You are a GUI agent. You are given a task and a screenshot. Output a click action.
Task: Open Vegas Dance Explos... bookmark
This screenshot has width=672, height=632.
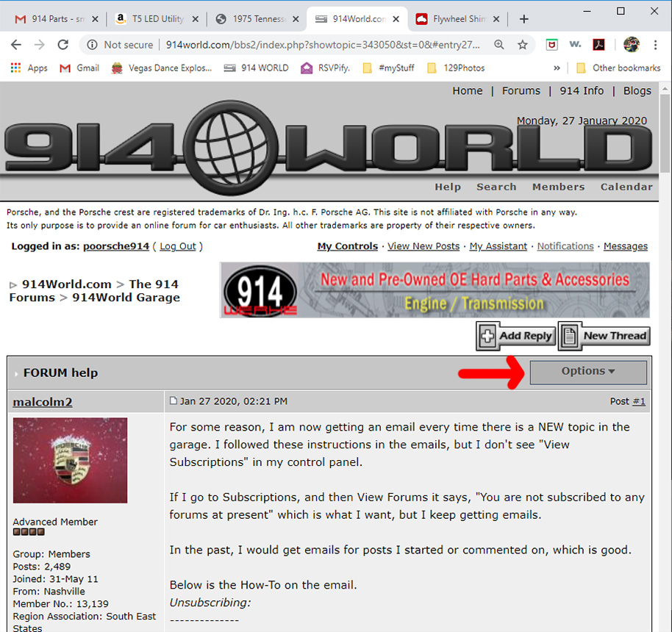pyautogui.click(x=162, y=68)
